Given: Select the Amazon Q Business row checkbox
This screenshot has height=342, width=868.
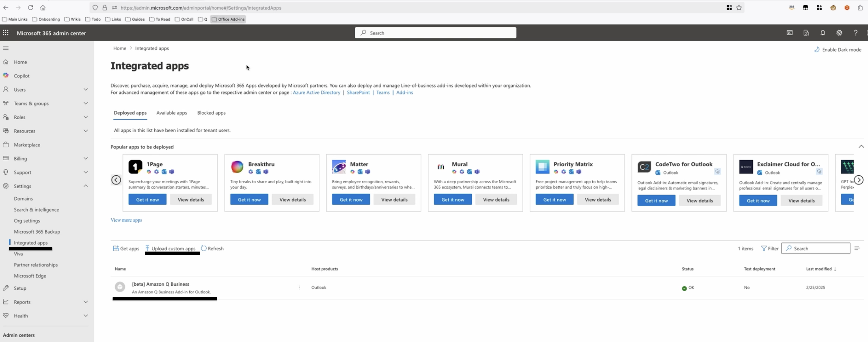Looking at the screenshot, I should (120, 287).
